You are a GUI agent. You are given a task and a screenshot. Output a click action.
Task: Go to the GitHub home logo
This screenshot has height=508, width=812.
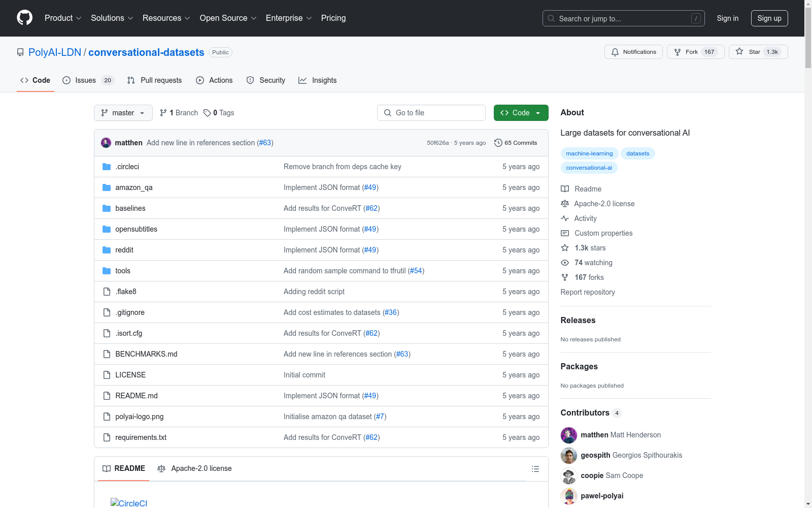click(x=24, y=18)
